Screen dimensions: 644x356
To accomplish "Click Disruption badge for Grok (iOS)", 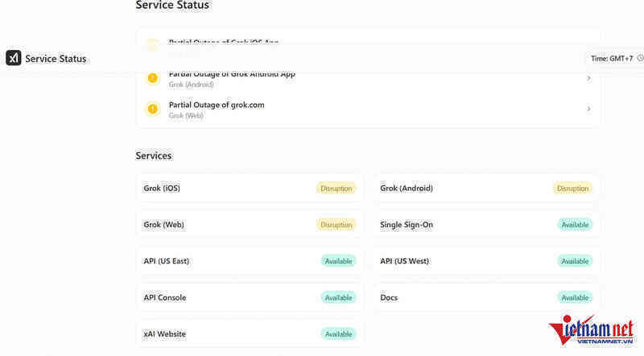I will (336, 188).
